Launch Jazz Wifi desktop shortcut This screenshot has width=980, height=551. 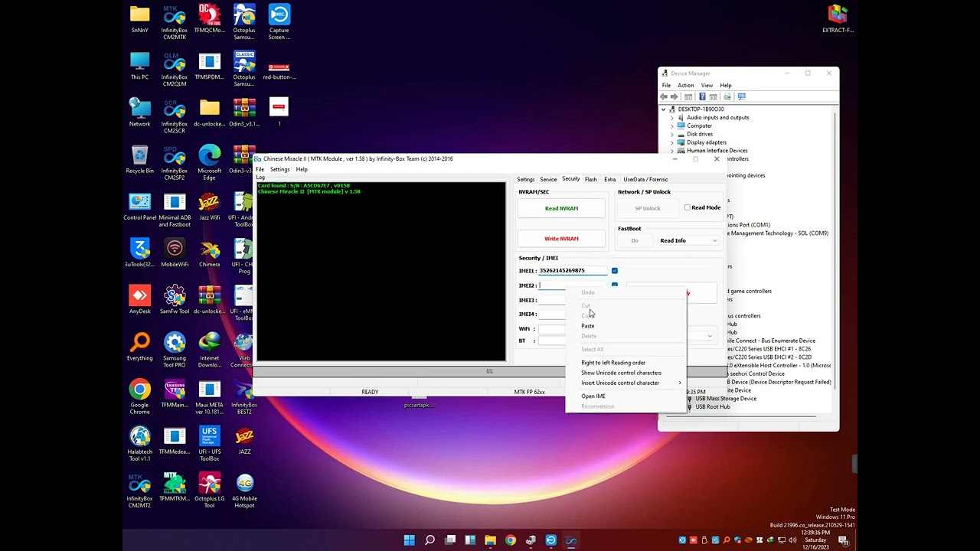coord(209,207)
